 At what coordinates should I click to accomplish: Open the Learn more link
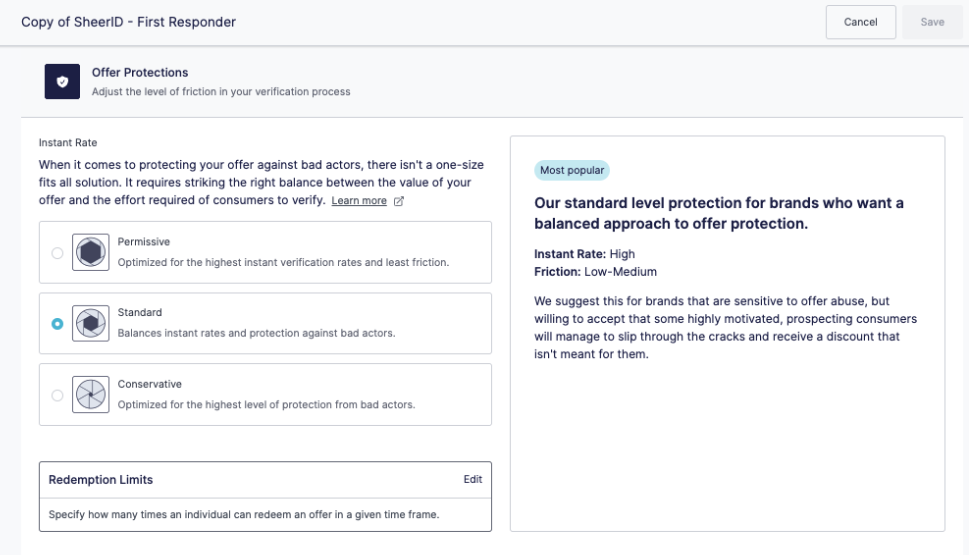[359, 200]
